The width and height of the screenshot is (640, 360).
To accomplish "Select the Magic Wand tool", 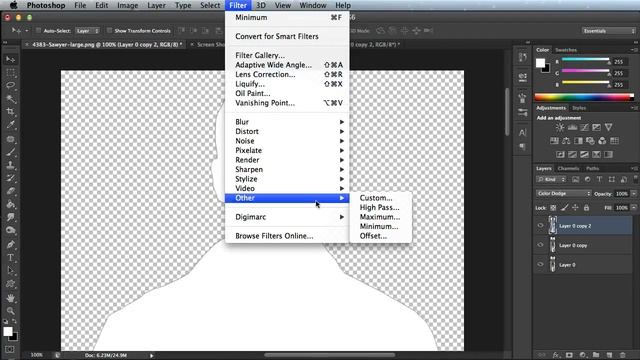I will [x=11, y=98].
